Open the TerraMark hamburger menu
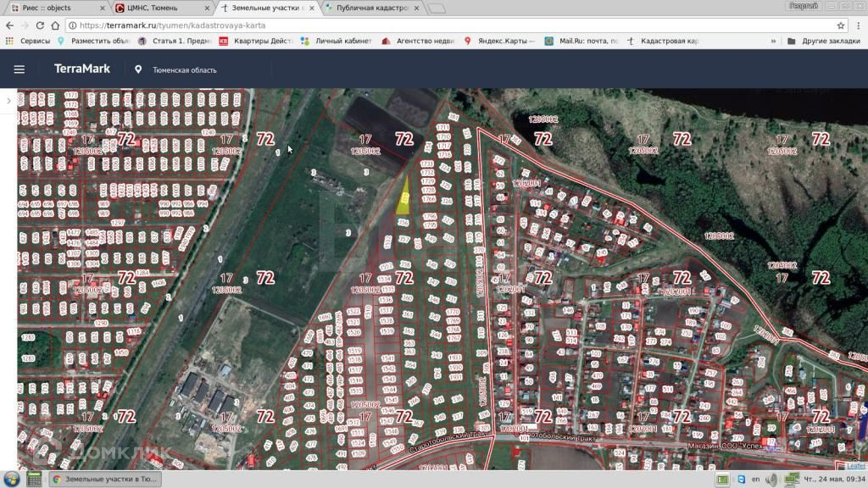 (x=19, y=69)
